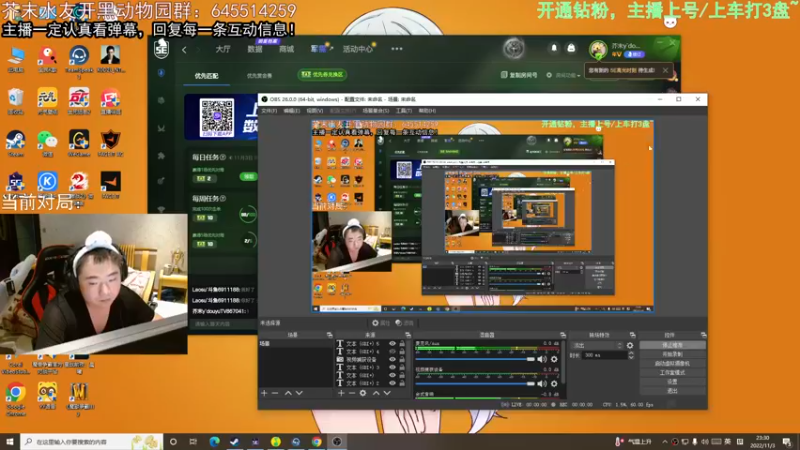The height and width of the screenshot is (450, 800).
Task: Click the stop streaming button in OBS
Action: (x=672, y=345)
